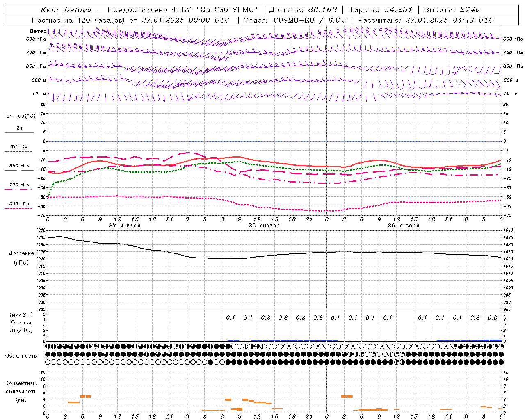Click the 28 января date label

(x=264, y=226)
